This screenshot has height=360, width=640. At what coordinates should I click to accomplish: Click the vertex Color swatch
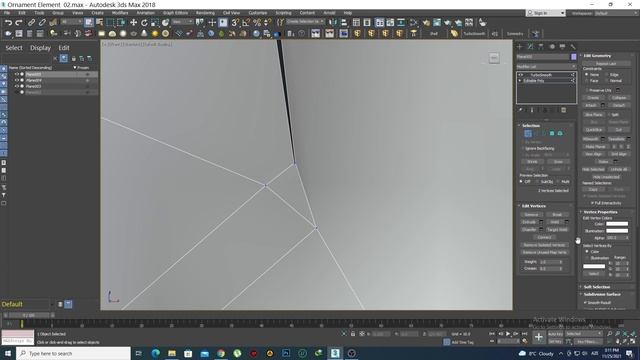[617, 224]
